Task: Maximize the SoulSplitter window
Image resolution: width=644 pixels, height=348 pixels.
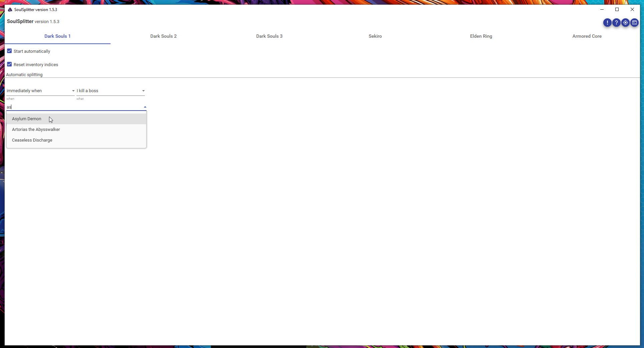Action: (617, 10)
